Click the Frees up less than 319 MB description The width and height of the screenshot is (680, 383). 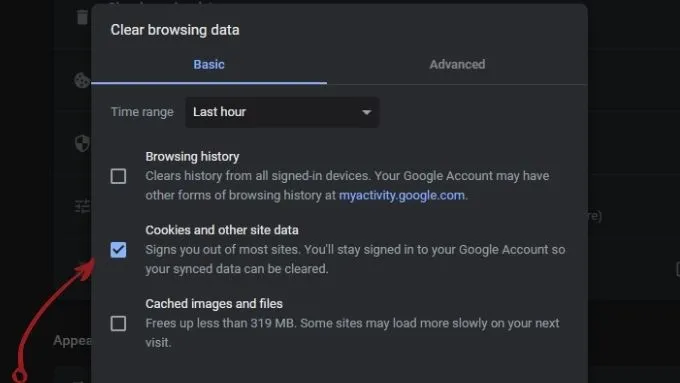(352, 333)
